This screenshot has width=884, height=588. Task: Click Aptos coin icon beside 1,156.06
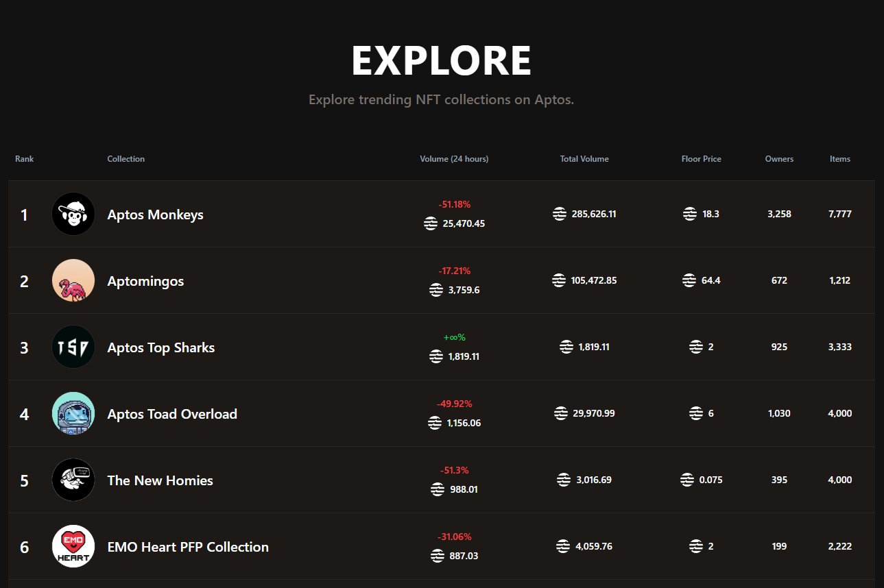pyautogui.click(x=435, y=423)
